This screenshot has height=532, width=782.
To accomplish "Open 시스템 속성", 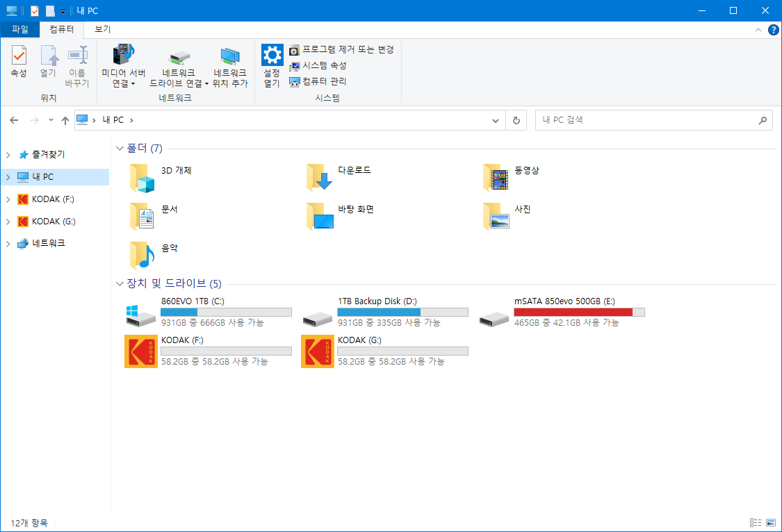I will tap(318, 65).
